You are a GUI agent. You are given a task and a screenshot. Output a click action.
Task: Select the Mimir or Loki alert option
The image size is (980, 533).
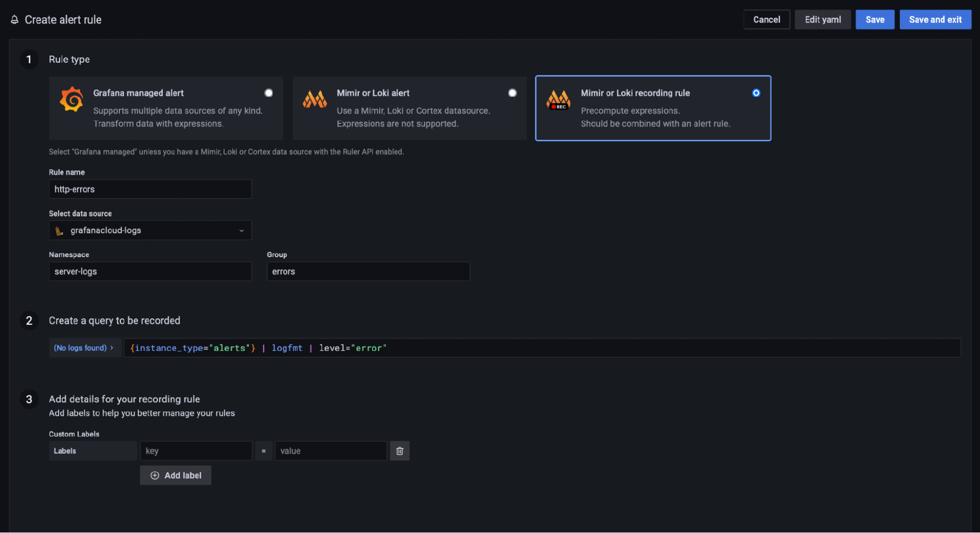tap(512, 93)
